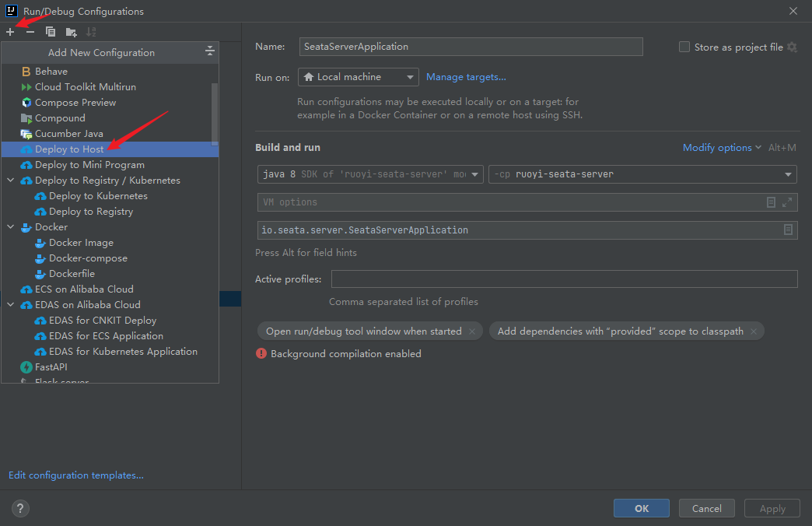Click the collapse icon in Add New Configuration header
The height and width of the screenshot is (526, 812).
pos(210,51)
